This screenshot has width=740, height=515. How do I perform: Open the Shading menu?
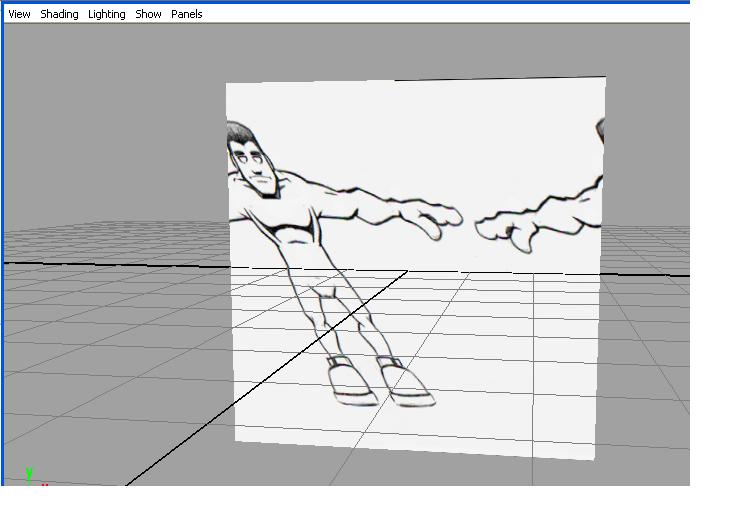click(x=59, y=14)
